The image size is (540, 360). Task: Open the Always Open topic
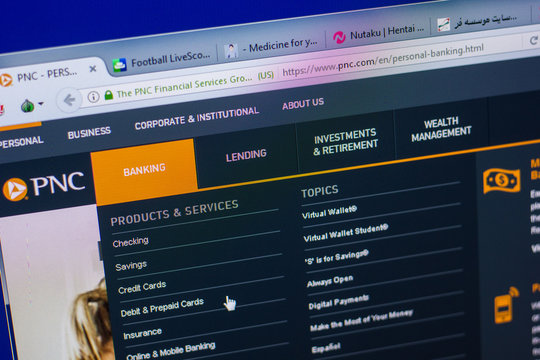pos(330,281)
